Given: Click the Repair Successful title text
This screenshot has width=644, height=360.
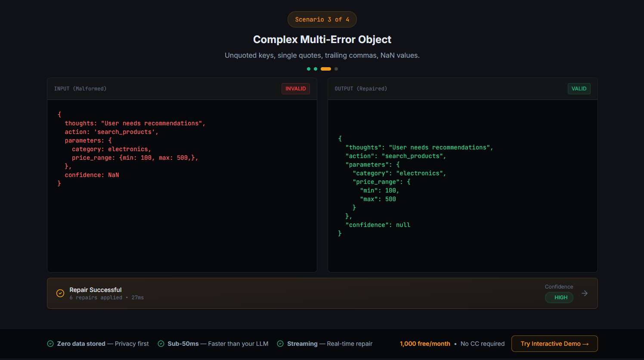Looking at the screenshot, I should [96, 290].
